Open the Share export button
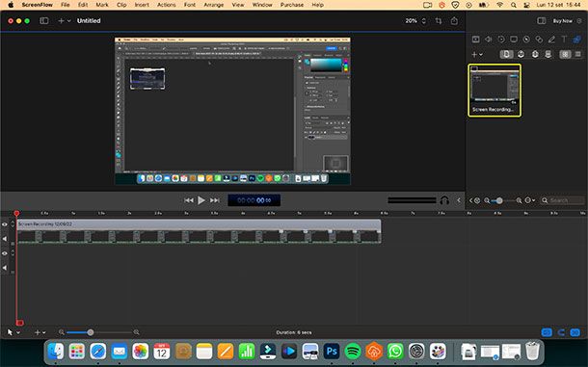Screen dimensions: 588x367 tap(454, 20)
